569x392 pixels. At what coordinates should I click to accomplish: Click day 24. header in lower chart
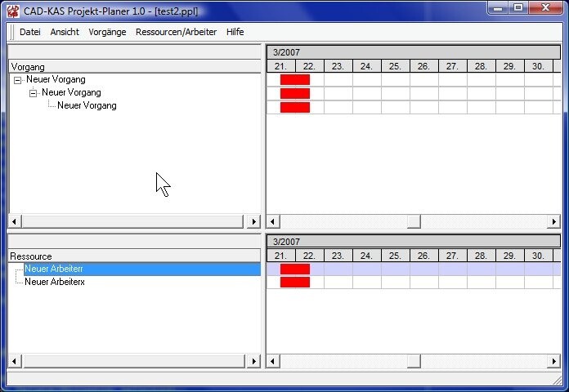coord(366,256)
